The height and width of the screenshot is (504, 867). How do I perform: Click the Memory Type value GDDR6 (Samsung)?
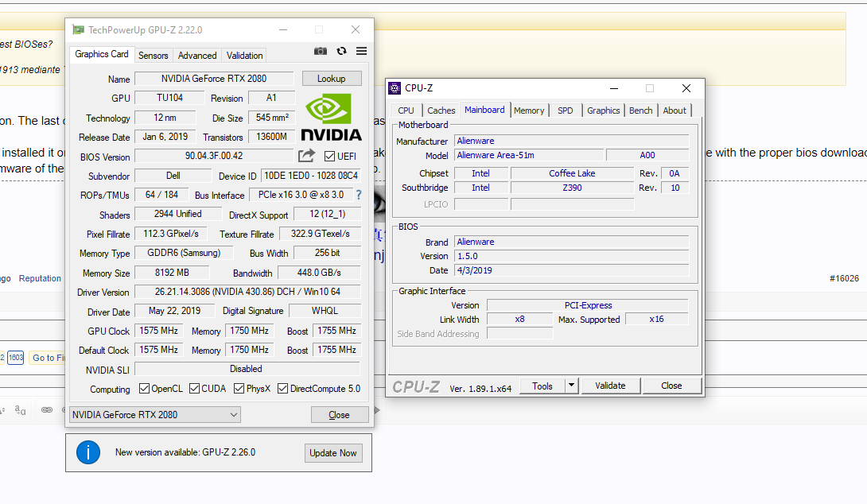[184, 253]
